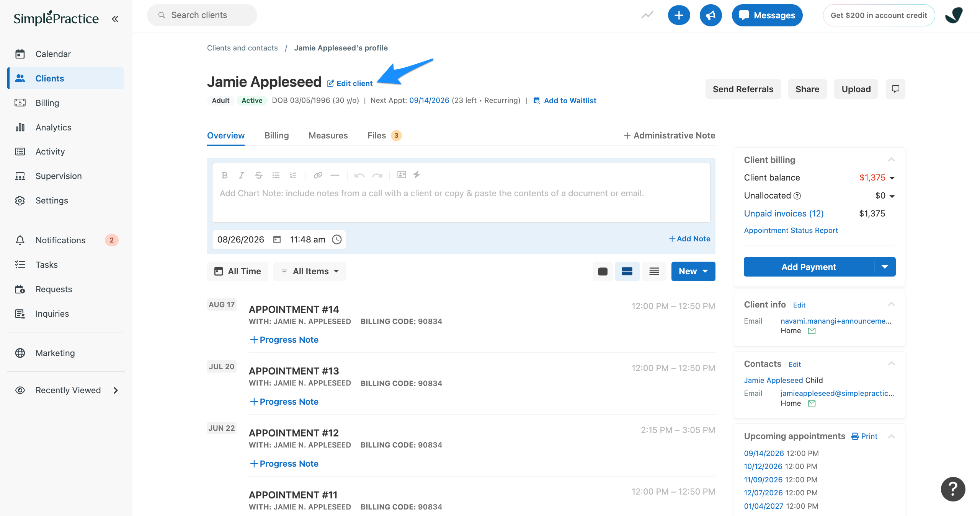Expand Unallocated amount dropdown arrow

tap(892, 196)
